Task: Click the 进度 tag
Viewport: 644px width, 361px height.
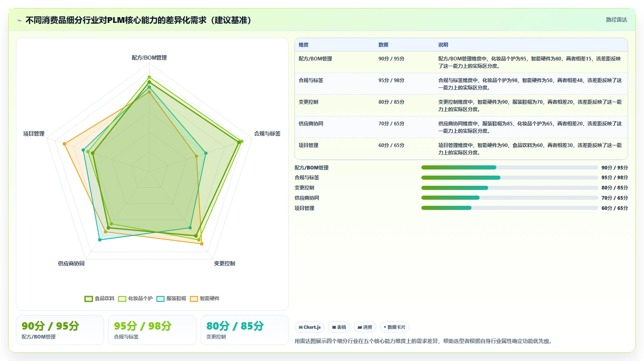Action: 365,327
